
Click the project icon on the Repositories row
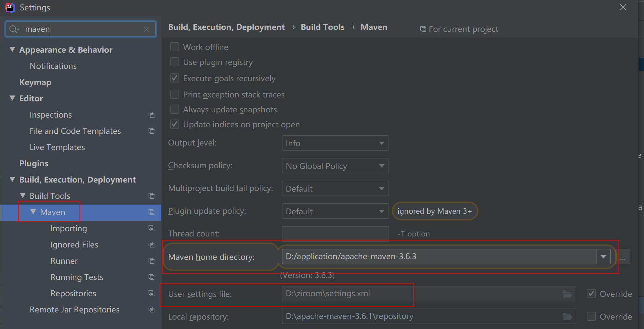151,293
